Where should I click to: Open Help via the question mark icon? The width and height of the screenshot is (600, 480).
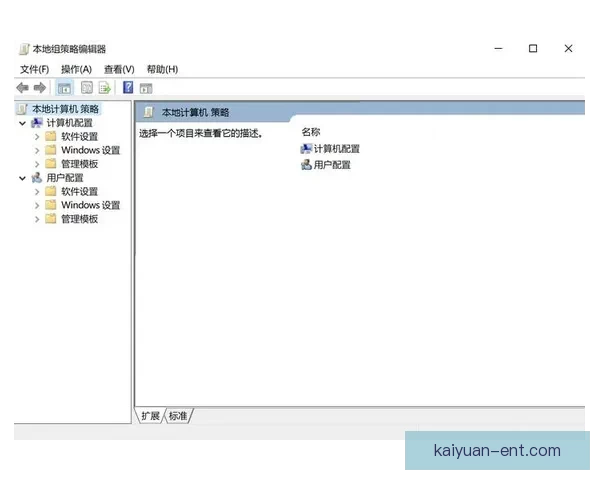[x=128, y=88]
